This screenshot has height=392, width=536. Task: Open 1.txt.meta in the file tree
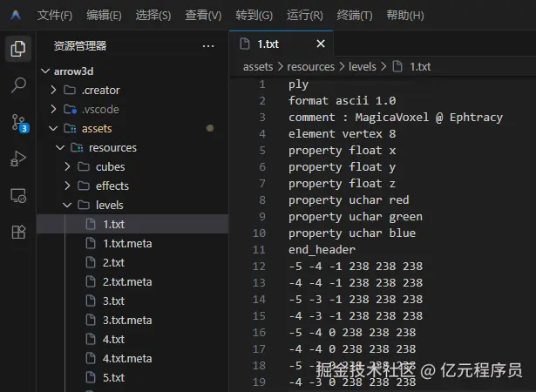coord(132,243)
